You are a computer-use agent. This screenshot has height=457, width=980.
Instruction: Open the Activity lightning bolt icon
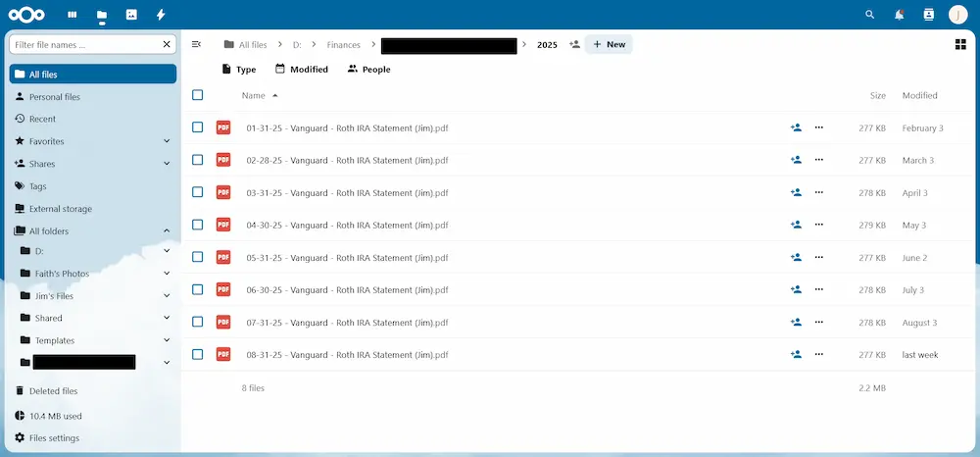point(161,15)
